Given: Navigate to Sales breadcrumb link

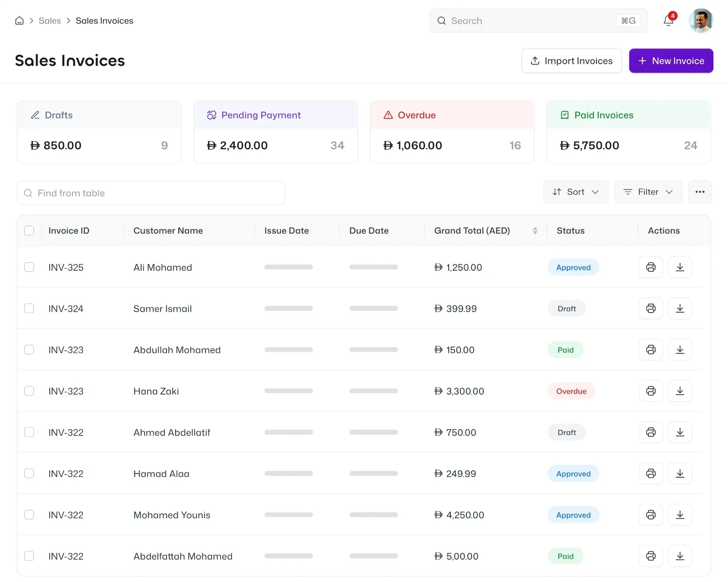Looking at the screenshot, I should click(x=50, y=20).
